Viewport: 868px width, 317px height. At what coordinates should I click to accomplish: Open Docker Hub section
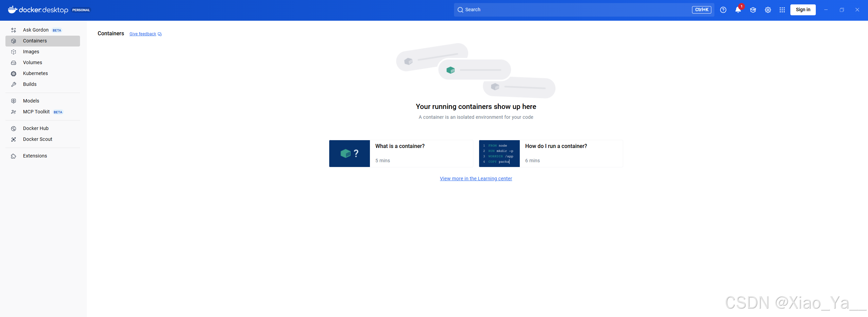(43, 129)
